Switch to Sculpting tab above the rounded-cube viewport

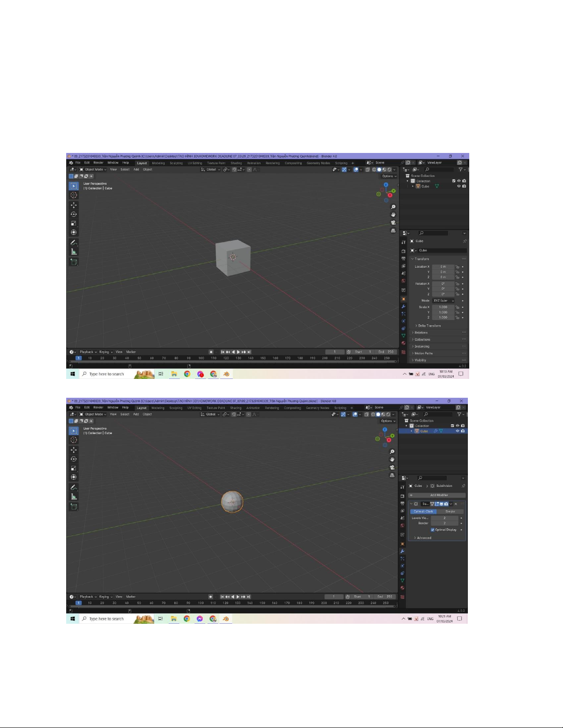(176, 408)
